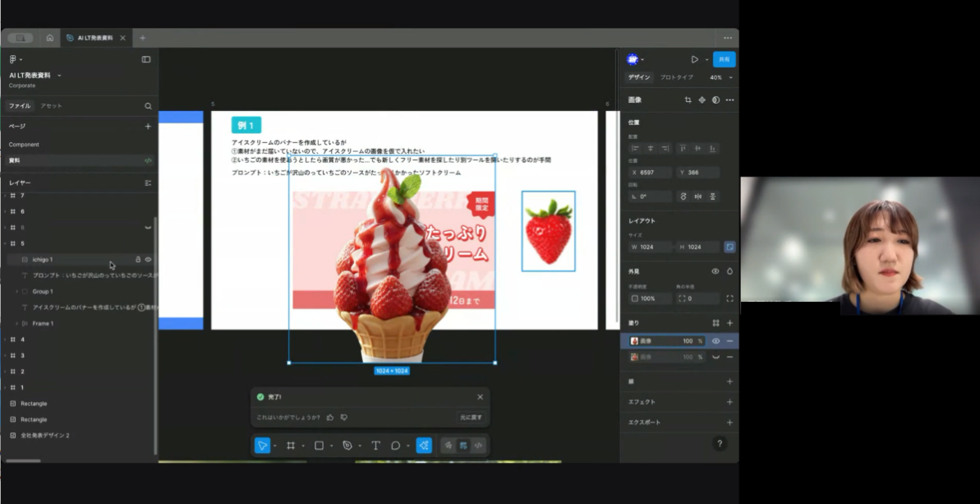The image size is (980, 504).
Task: Open the Figma main menu logo
Action: [x=12, y=59]
